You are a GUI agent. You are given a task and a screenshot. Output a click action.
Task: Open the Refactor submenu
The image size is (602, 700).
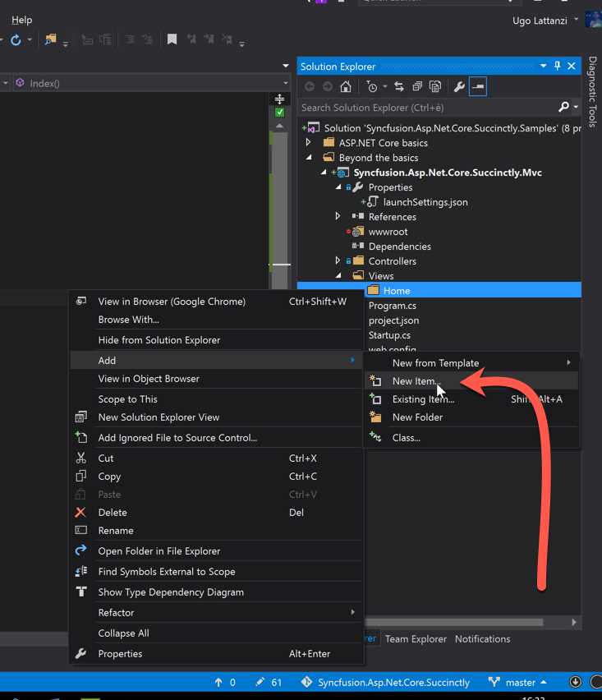217,613
